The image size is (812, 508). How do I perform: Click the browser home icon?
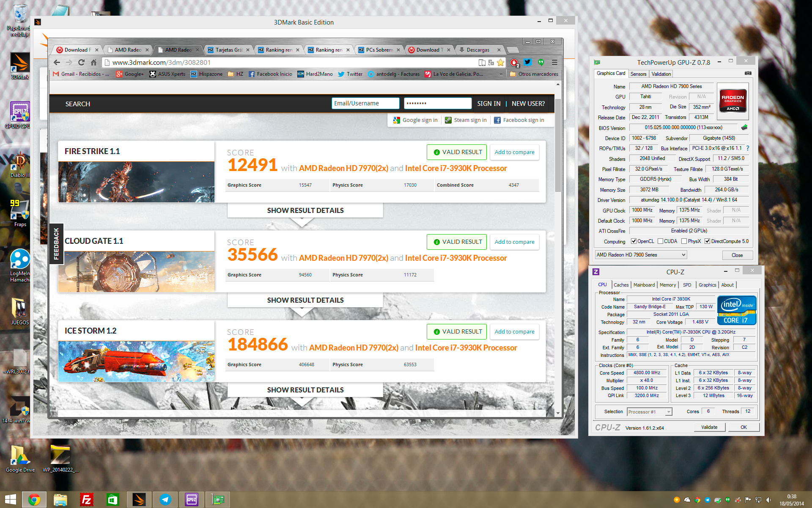[93, 63]
